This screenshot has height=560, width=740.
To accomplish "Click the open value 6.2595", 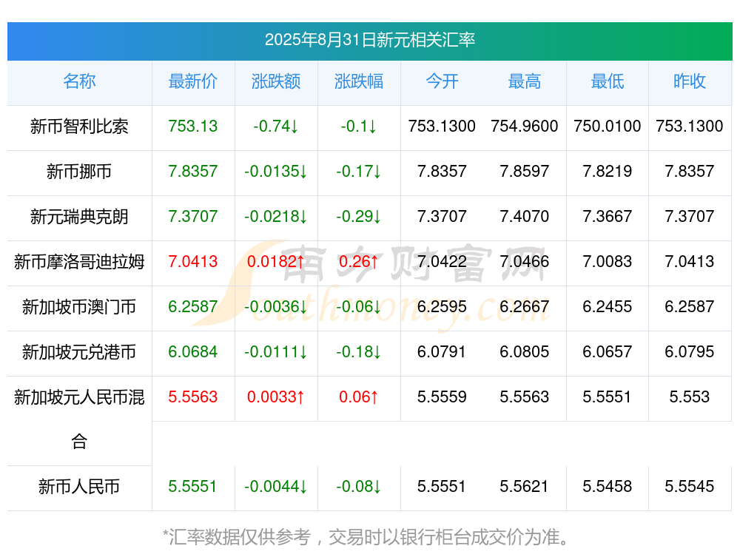I will coord(442,307).
